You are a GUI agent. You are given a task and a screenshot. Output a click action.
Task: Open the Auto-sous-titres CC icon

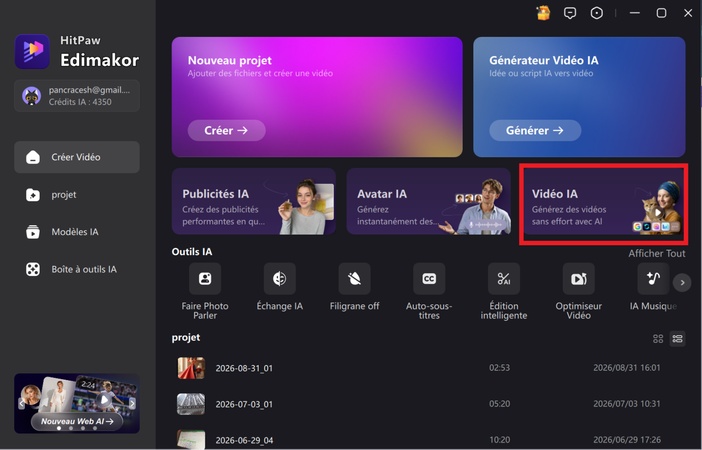point(429,279)
